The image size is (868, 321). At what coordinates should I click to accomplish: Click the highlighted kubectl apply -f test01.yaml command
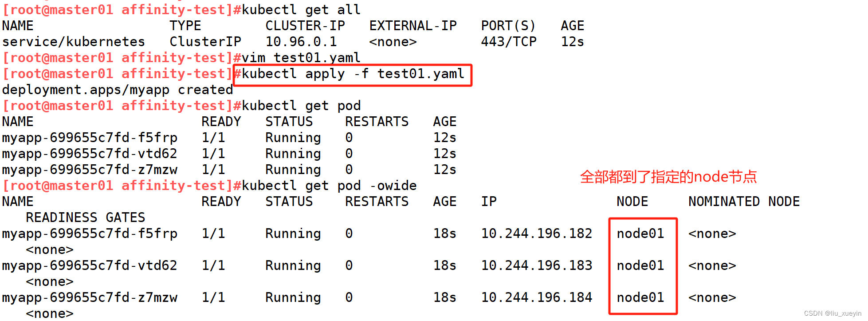(353, 74)
